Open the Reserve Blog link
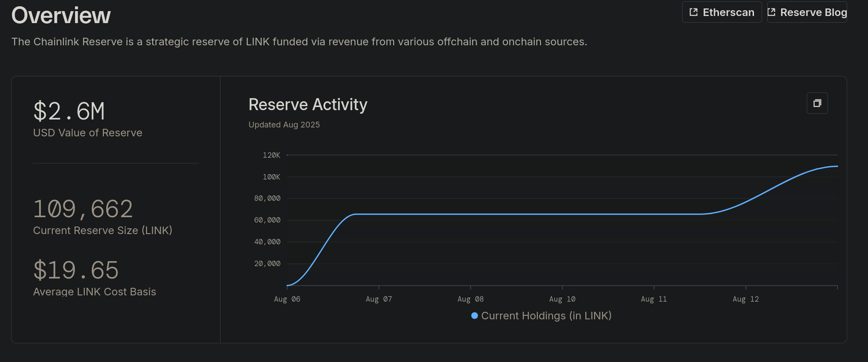 (x=807, y=12)
